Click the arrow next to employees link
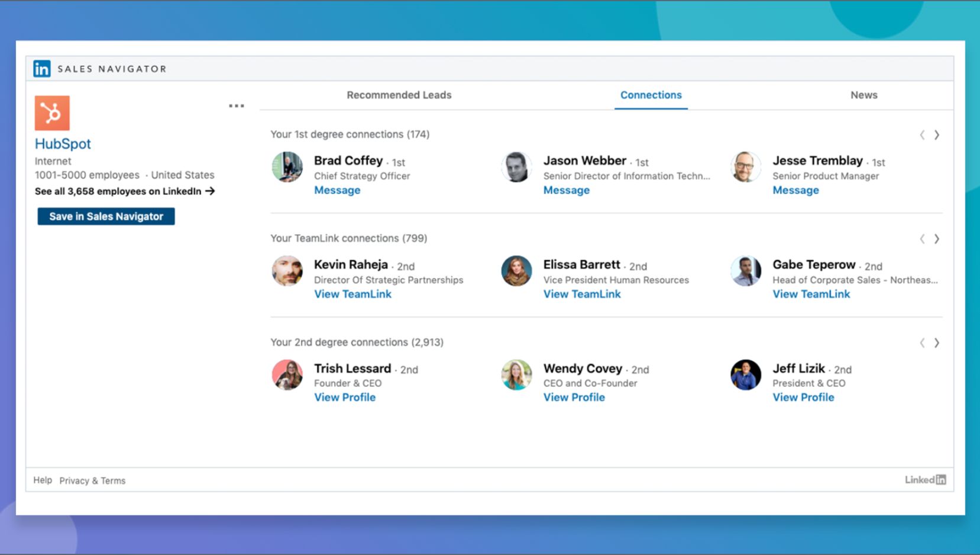 [210, 191]
